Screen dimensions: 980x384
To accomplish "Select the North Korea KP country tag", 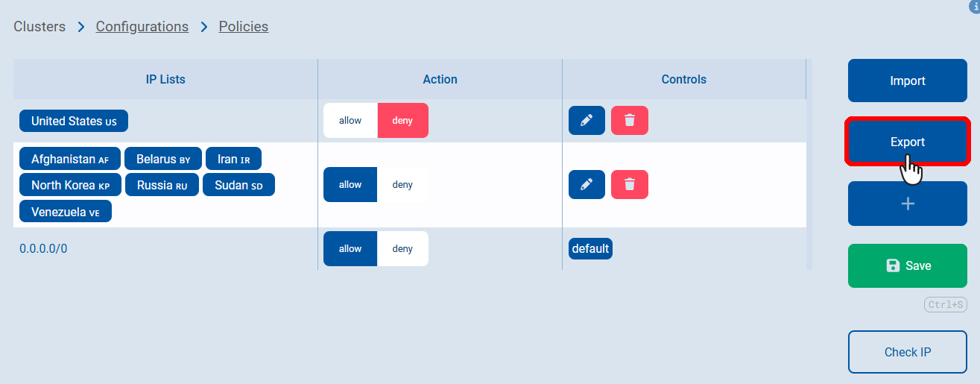I will [71, 185].
